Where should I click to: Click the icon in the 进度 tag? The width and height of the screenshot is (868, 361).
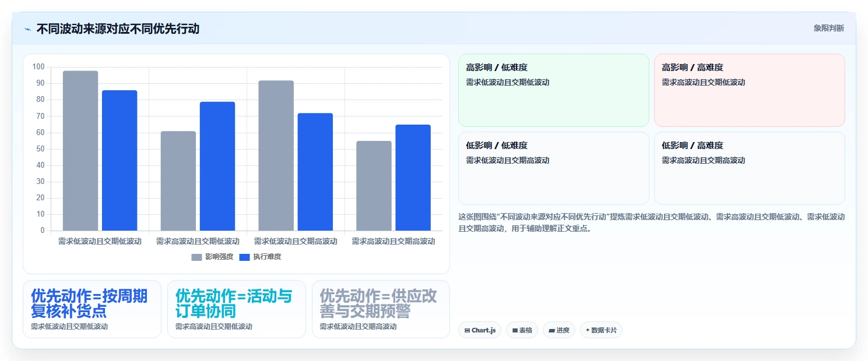tap(551, 331)
